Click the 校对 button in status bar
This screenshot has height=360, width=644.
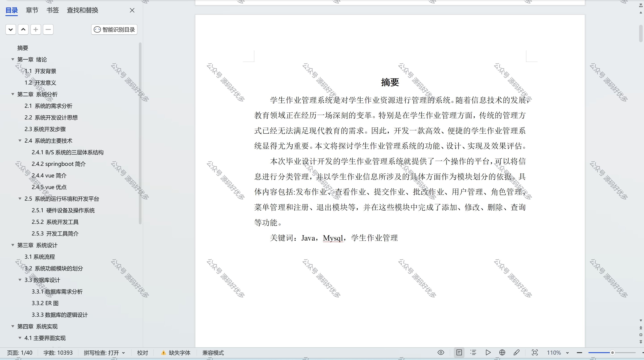pos(142,353)
